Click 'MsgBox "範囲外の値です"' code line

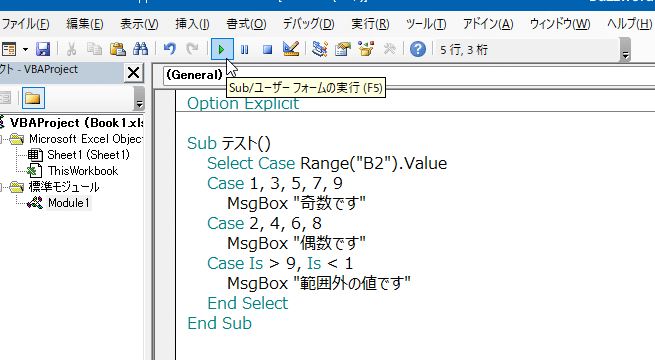[x=319, y=284]
